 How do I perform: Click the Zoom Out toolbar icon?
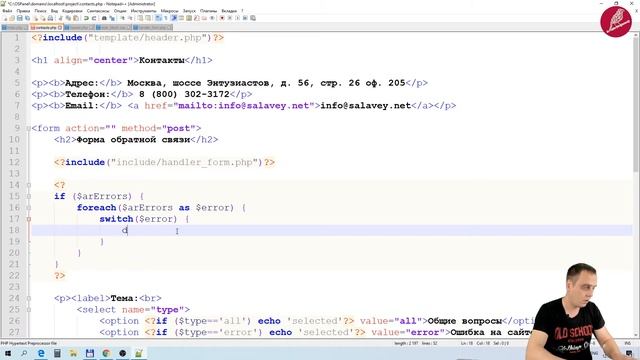coord(130,18)
